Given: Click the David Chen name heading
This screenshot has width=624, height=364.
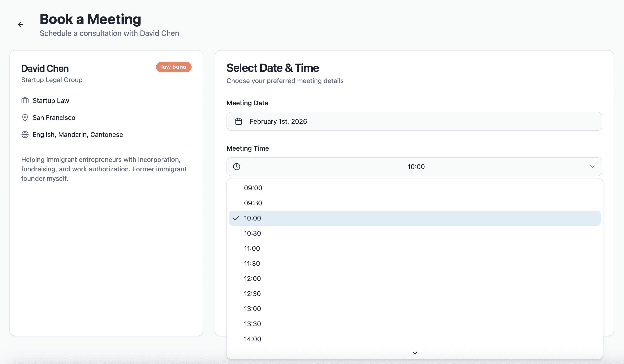Looking at the screenshot, I should point(45,68).
